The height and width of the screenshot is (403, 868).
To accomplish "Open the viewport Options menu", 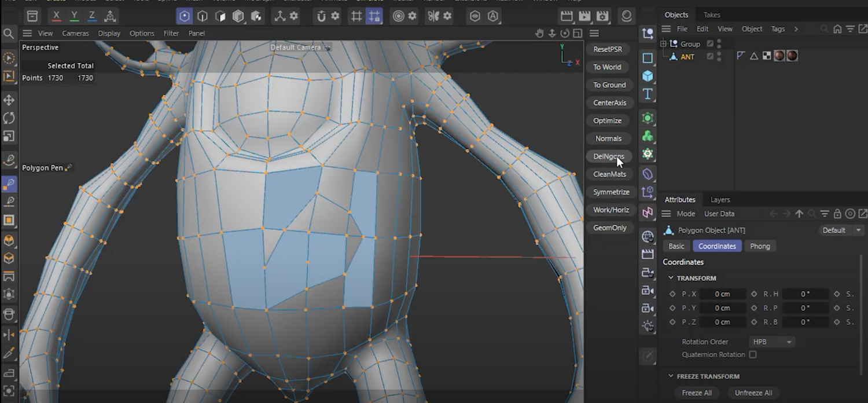I will pyautogui.click(x=142, y=34).
